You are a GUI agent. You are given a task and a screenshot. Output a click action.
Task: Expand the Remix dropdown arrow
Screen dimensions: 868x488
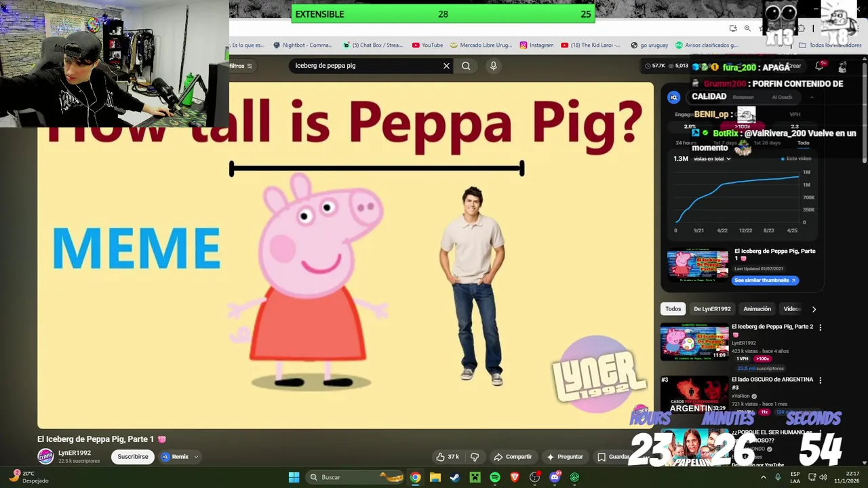196,457
